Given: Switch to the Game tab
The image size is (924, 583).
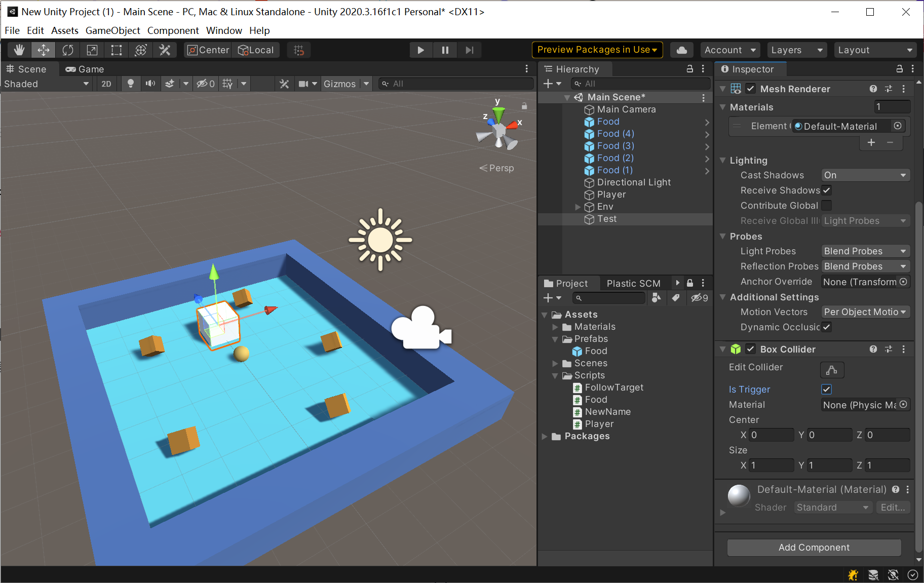Looking at the screenshot, I should (85, 69).
